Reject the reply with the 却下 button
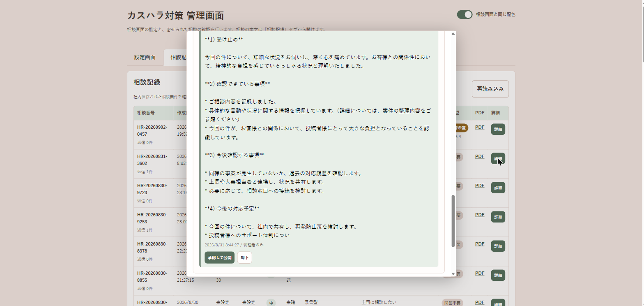 pos(245,257)
